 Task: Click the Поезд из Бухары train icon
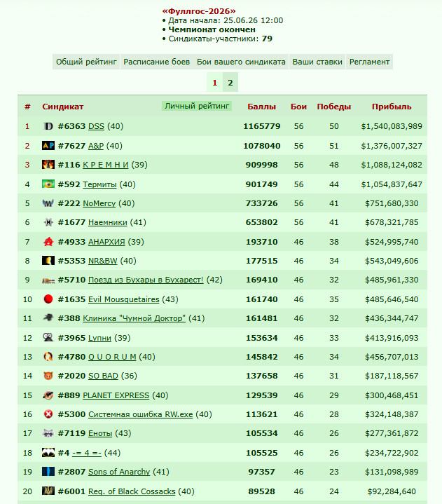click(x=48, y=280)
